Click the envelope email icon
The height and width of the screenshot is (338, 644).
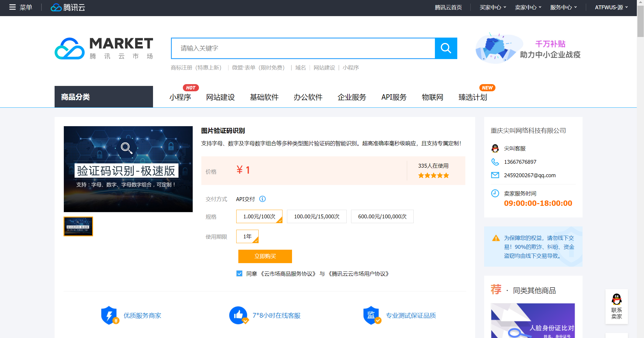pyautogui.click(x=495, y=175)
